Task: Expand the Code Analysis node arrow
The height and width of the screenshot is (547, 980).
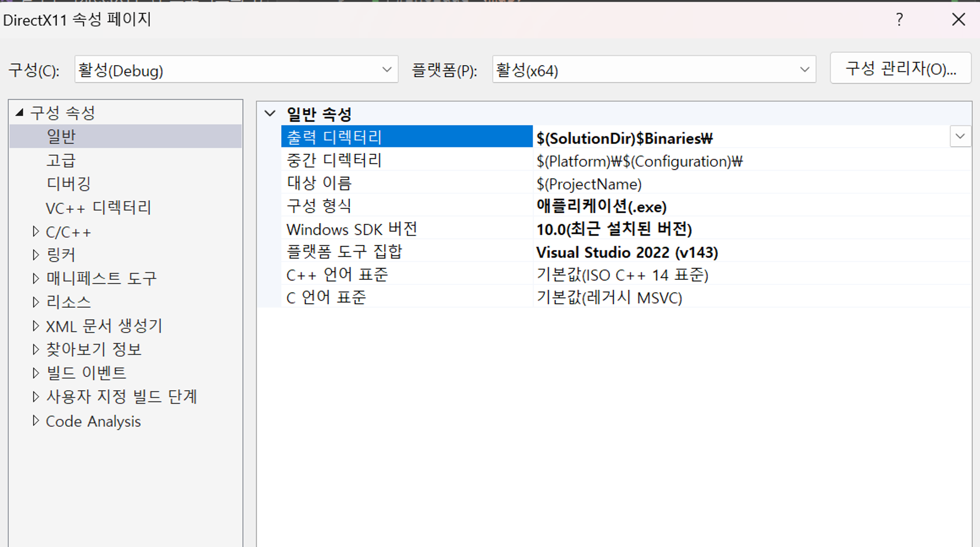Action: tap(35, 421)
